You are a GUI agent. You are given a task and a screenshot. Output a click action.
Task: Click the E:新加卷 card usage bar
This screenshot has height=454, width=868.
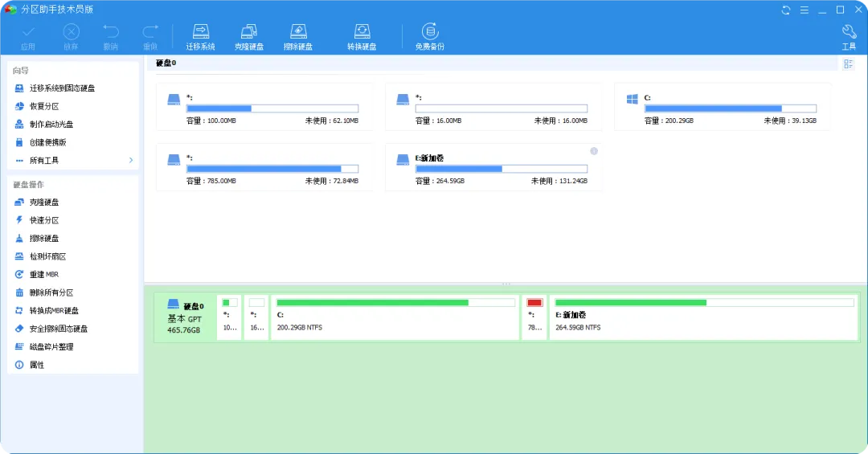[x=501, y=169]
